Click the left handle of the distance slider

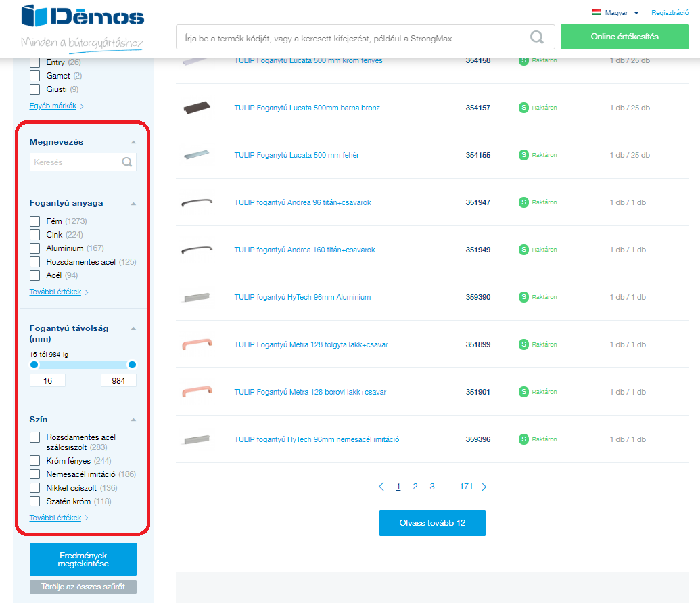[x=34, y=365]
